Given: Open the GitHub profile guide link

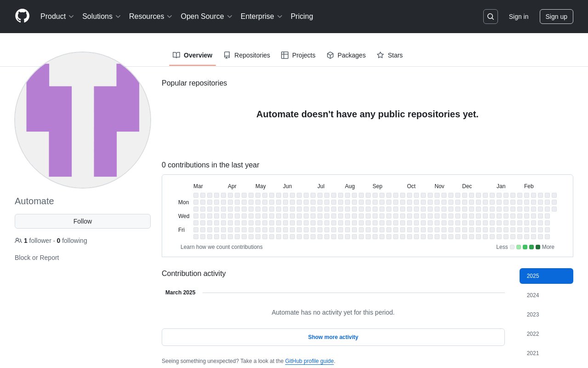Looking at the screenshot, I should [310, 361].
